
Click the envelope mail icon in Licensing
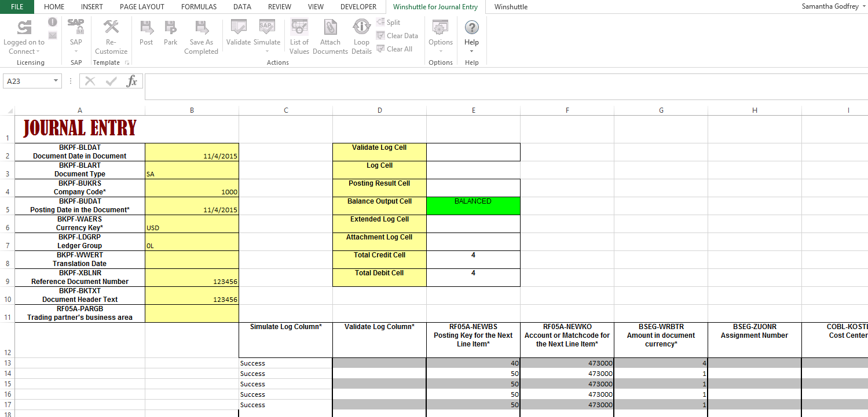tap(52, 35)
